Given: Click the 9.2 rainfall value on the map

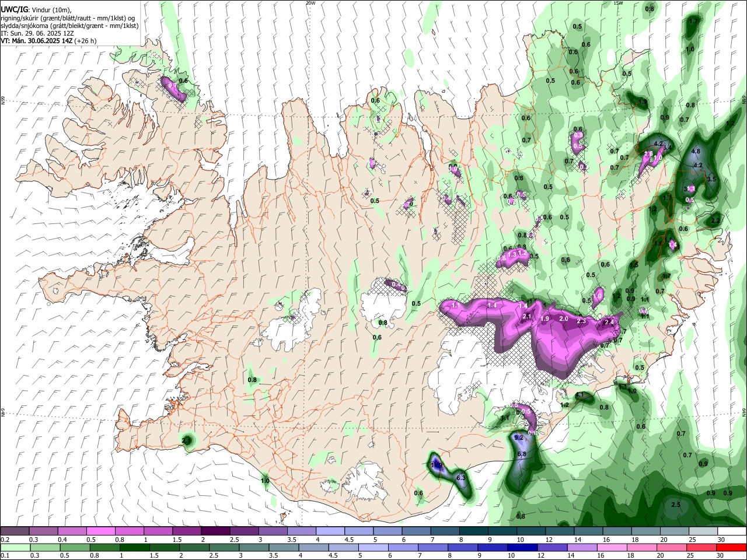Looking at the screenshot, I should [x=519, y=437].
